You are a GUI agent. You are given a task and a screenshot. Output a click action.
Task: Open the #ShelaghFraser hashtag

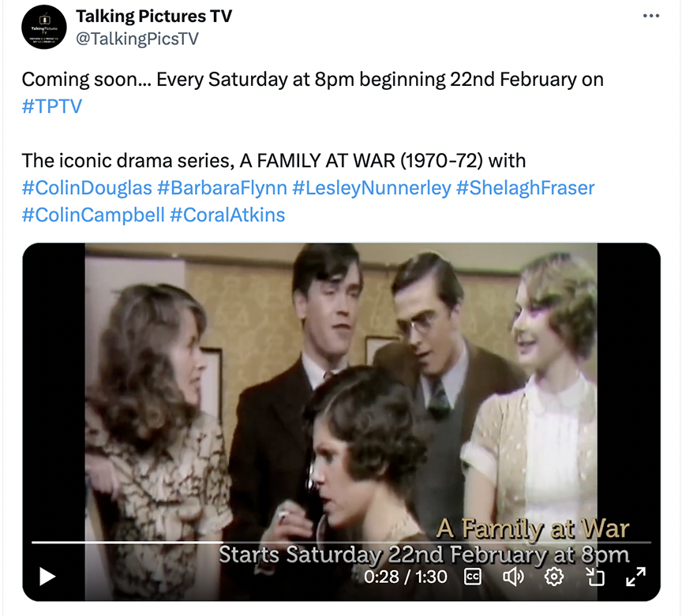click(x=525, y=188)
